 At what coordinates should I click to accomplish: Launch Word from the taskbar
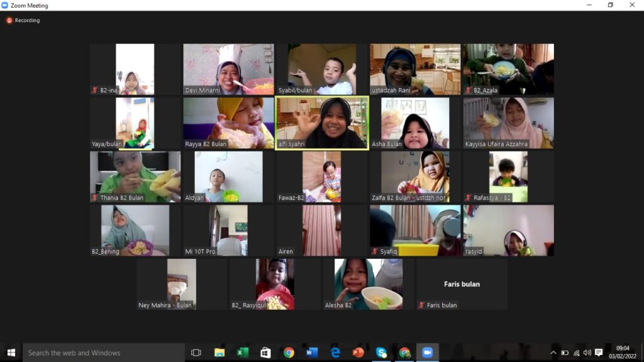click(312, 353)
